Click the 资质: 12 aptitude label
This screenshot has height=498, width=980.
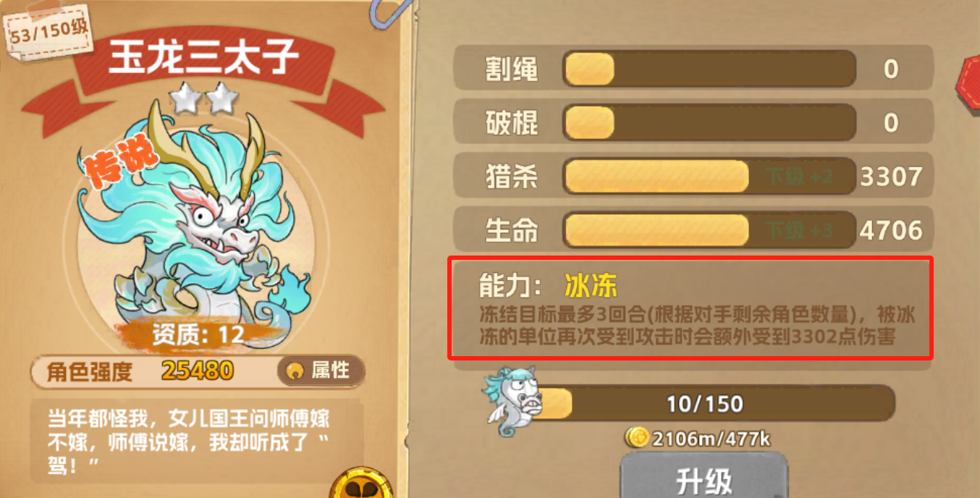click(197, 334)
